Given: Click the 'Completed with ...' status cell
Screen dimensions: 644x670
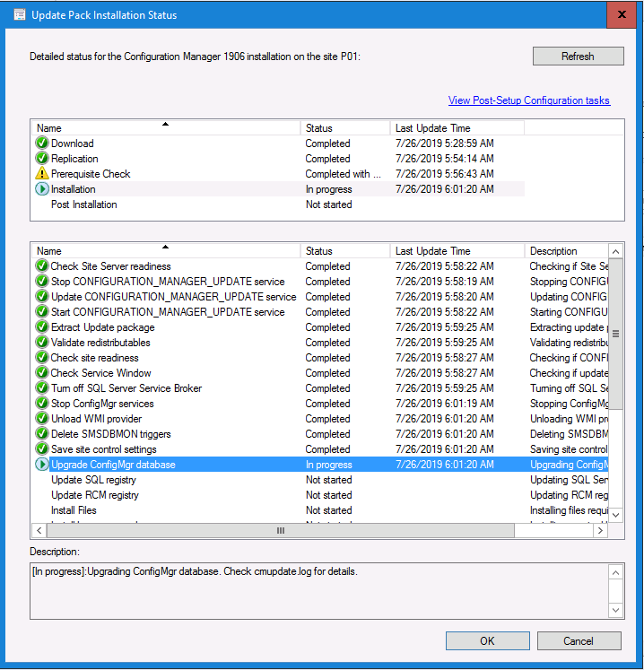Looking at the screenshot, I should click(x=343, y=174).
